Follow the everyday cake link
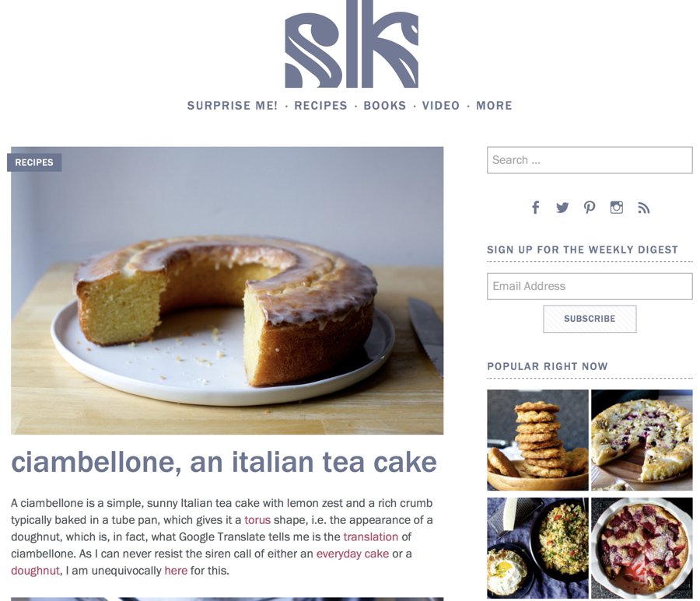The width and height of the screenshot is (700, 601). [352, 554]
